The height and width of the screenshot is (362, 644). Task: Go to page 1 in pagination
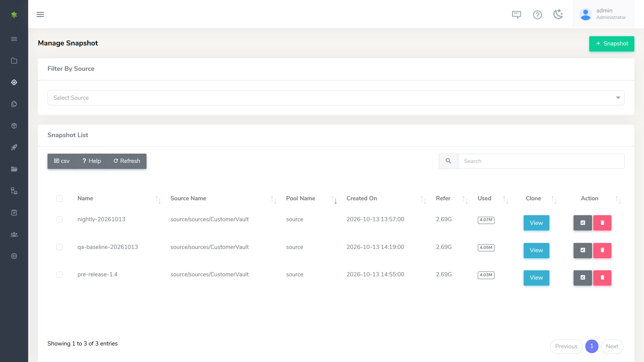point(592,346)
